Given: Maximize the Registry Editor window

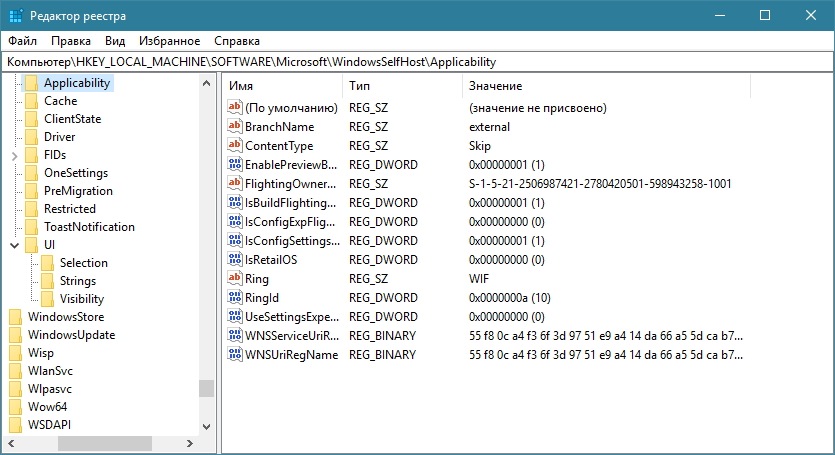Looking at the screenshot, I should pyautogui.click(x=765, y=15).
